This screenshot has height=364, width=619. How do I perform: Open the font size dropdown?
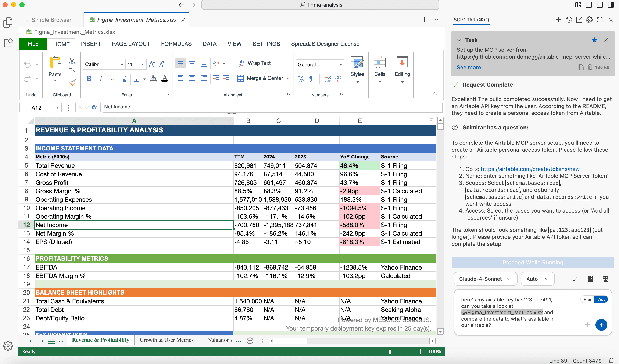pyautogui.click(x=143, y=64)
